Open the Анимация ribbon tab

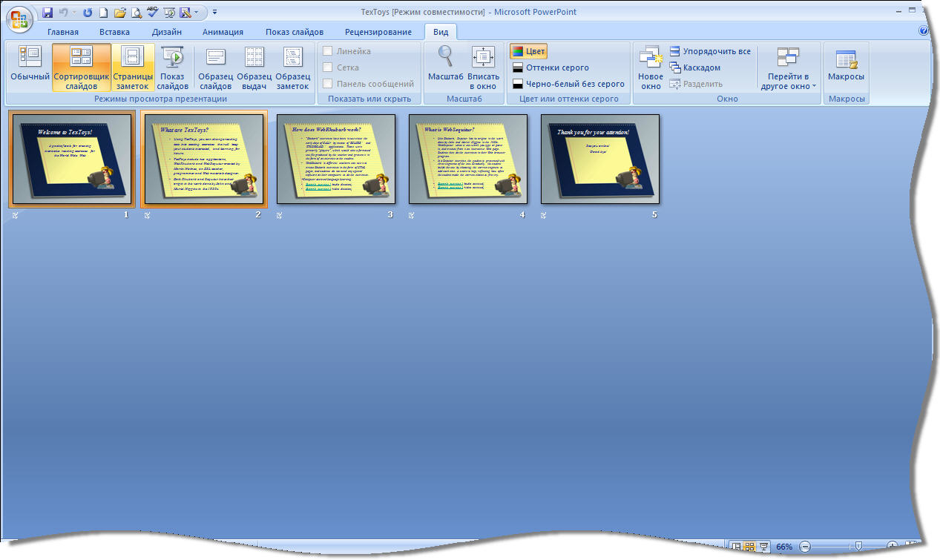[x=223, y=32]
